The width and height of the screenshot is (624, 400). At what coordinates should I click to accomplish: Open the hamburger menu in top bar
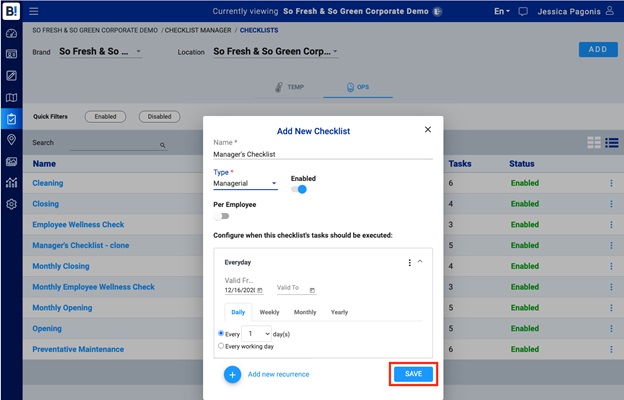click(34, 11)
